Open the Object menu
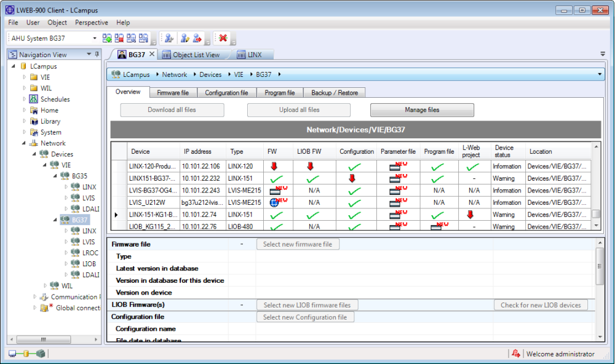 pyautogui.click(x=57, y=22)
